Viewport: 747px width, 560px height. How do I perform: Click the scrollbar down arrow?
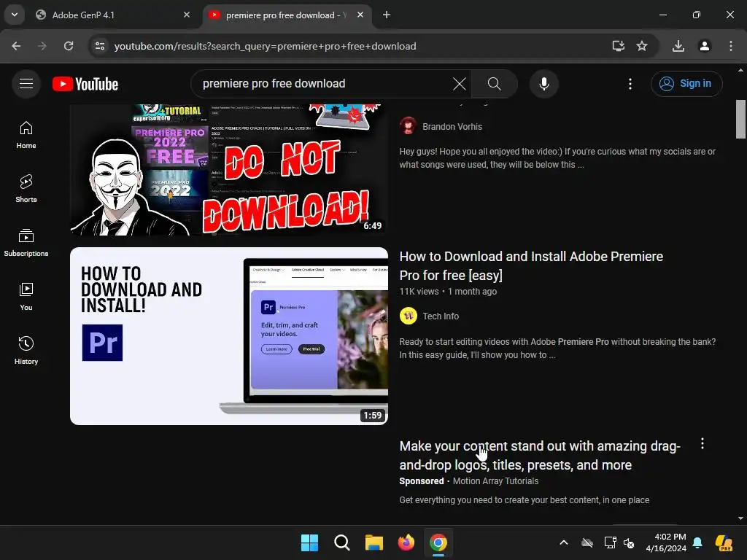[740, 518]
